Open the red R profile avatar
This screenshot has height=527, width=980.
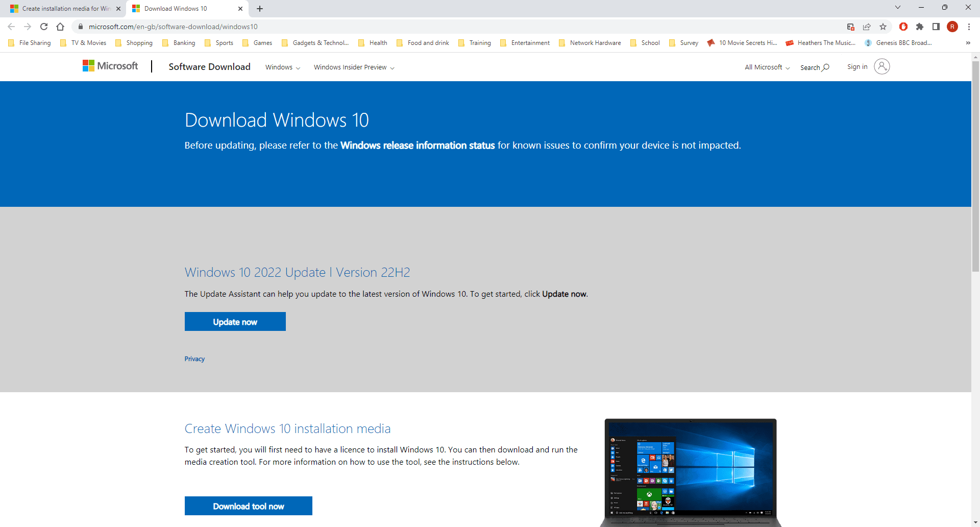(x=952, y=27)
